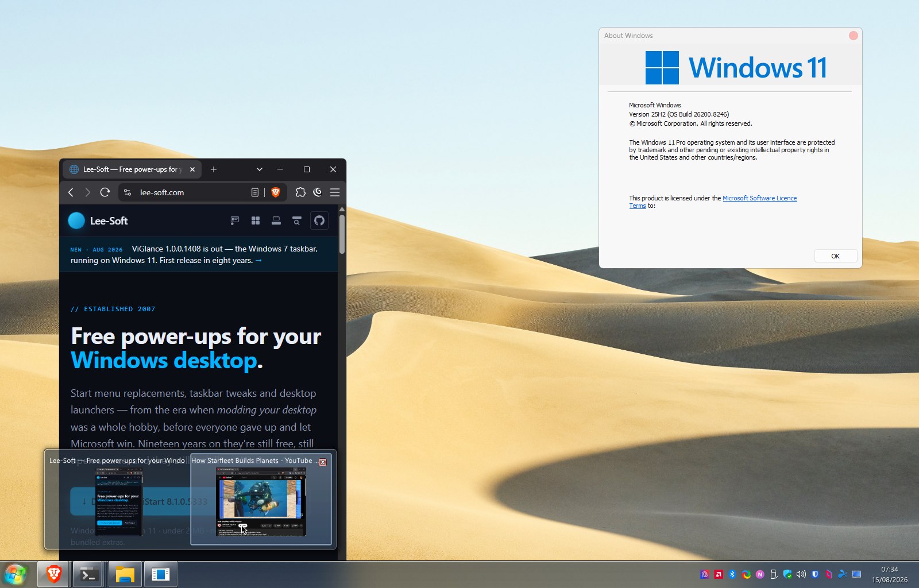Click the Brave browser taskbar button
Viewport: 919px width, 588px height.
pyautogui.click(x=54, y=574)
